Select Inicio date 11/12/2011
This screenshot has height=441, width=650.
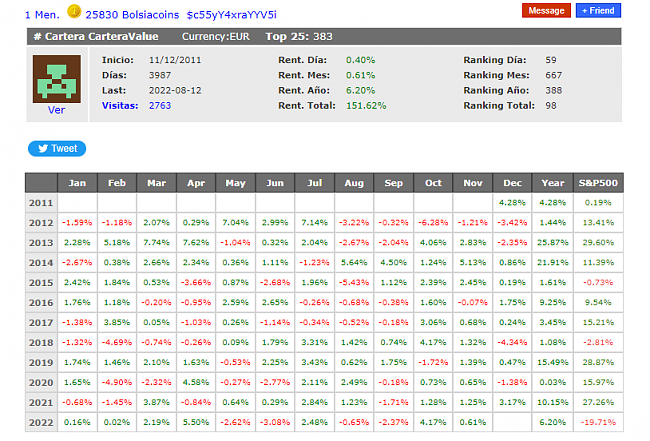[x=175, y=60]
